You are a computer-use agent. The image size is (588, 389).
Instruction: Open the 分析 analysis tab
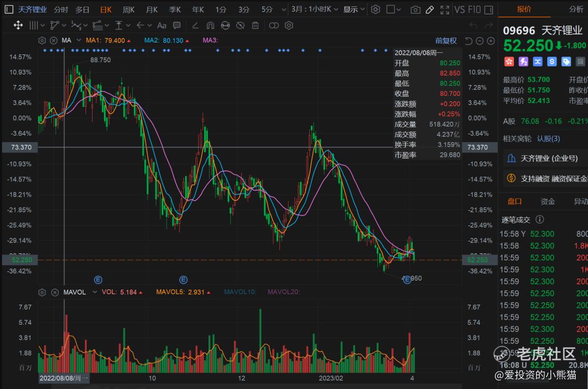pyautogui.click(x=576, y=9)
